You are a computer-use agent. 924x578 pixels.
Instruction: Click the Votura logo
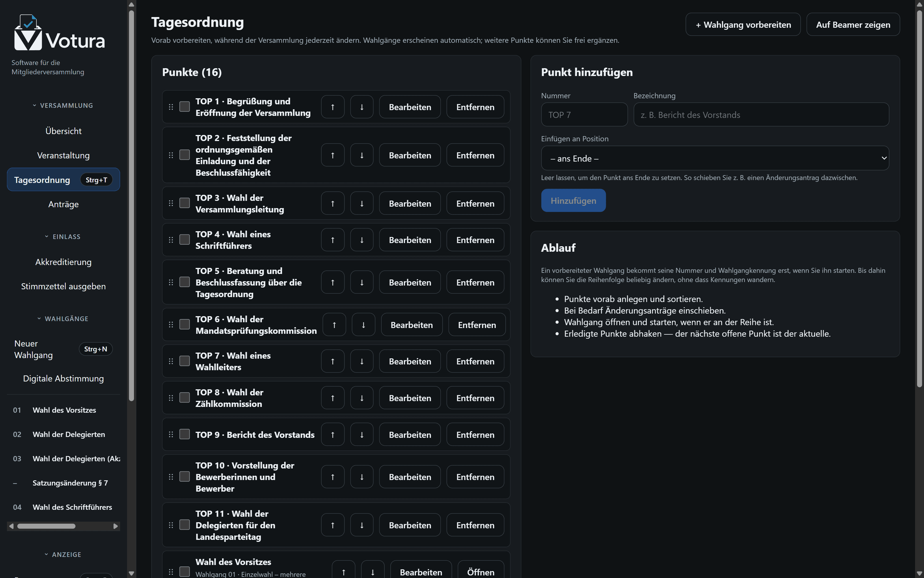coord(59,33)
